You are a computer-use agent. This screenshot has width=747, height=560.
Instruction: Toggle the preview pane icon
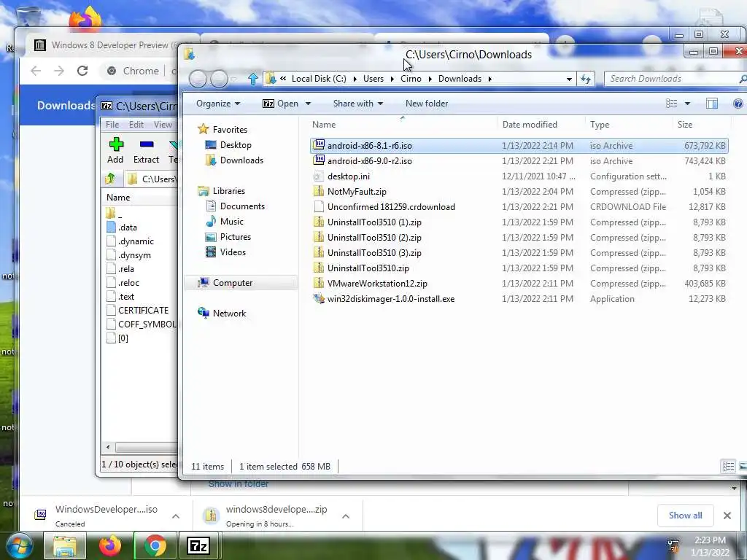[x=712, y=104]
